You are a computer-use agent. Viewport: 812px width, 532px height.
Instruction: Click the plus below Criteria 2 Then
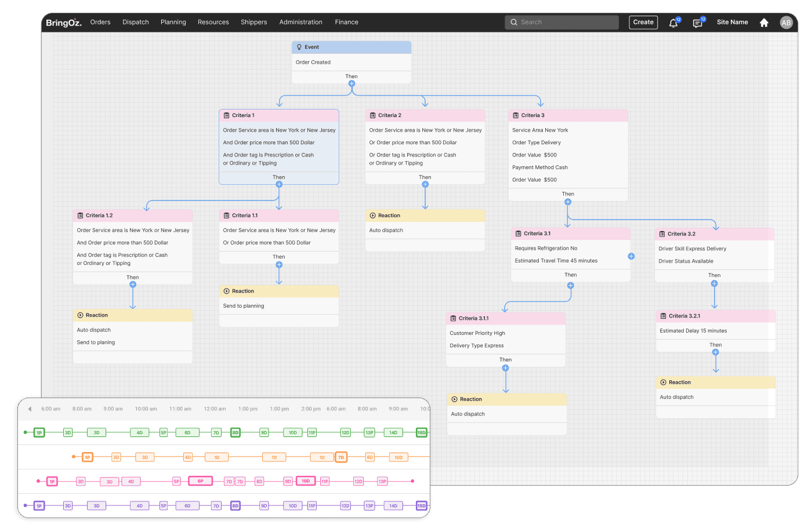(425, 184)
